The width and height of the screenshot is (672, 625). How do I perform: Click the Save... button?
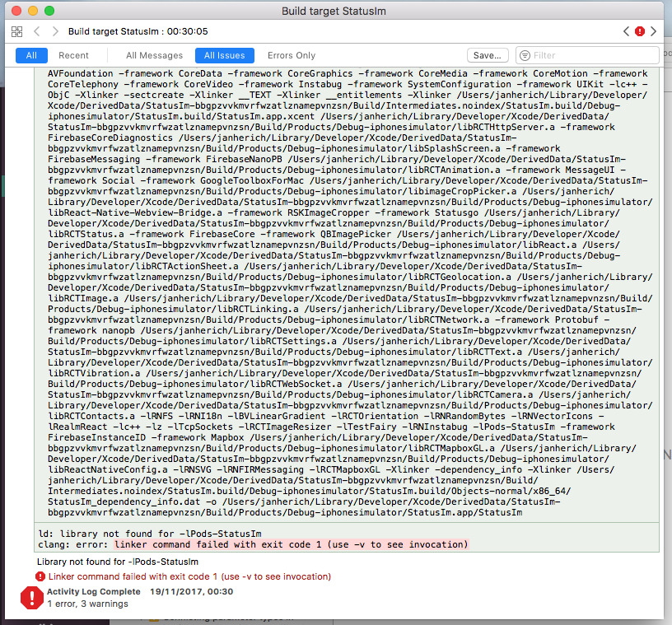click(x=488, y=54)
